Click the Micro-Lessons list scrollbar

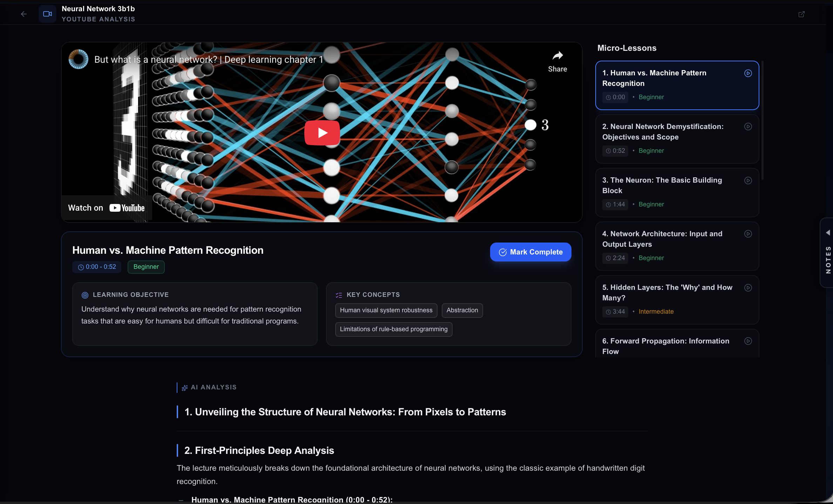[762, 119]
